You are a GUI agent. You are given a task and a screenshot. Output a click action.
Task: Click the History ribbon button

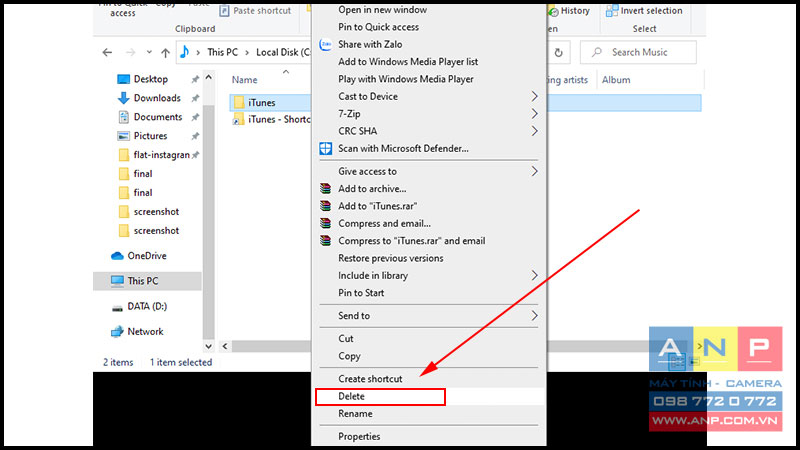568,11
